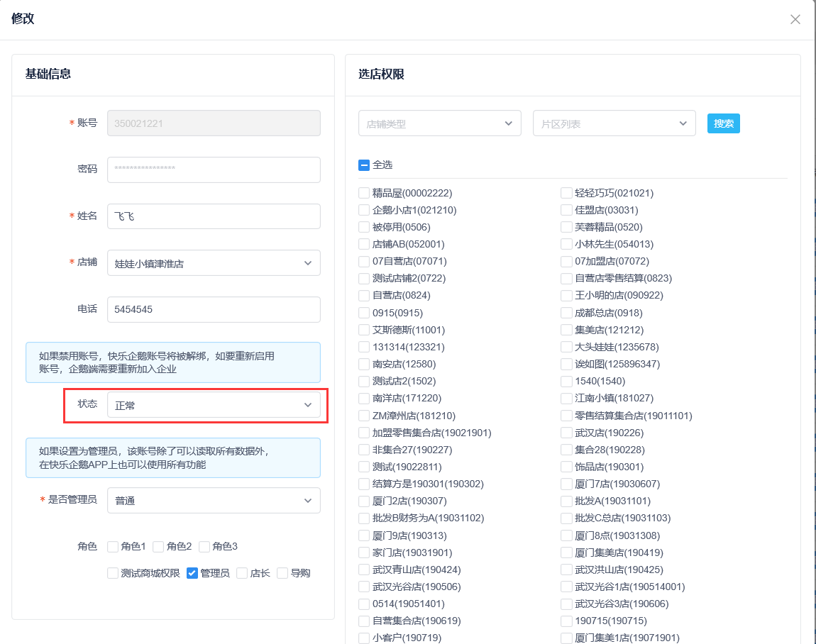
Task: Open the 是否管理员 dropdown showing 普通
Action: pos(214,501)
